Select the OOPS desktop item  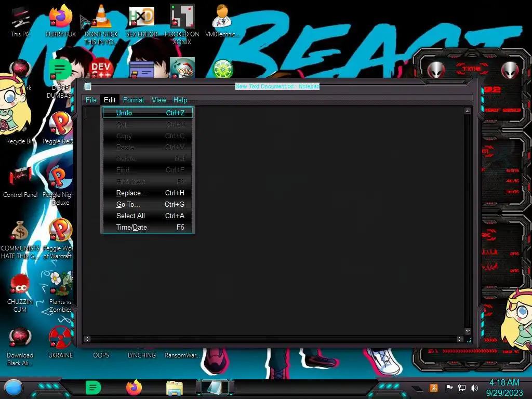point(101,355)
